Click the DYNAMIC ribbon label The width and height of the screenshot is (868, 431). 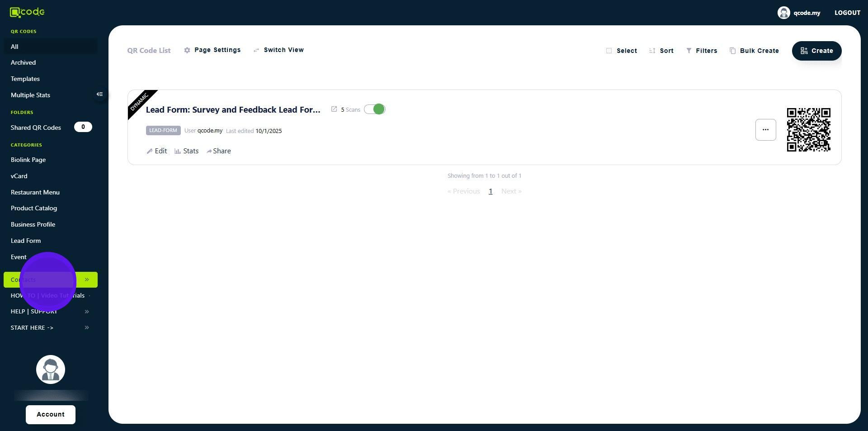139,102
